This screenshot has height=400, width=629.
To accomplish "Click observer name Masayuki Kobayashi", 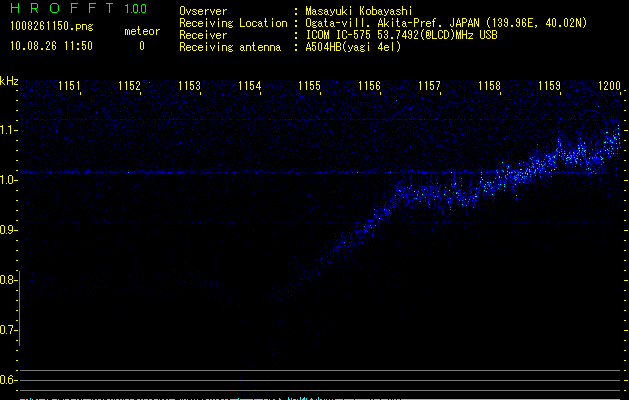I will pyautogui.click(x=359, y=11).
